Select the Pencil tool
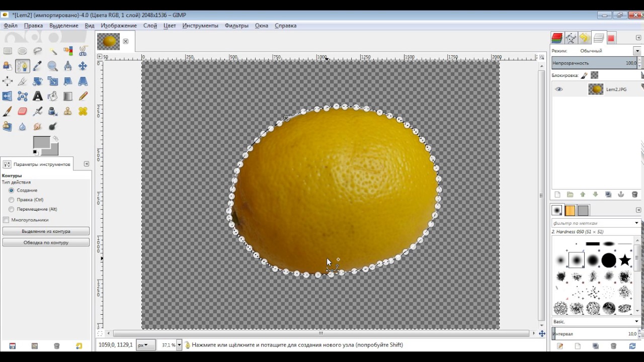 point(83,96)
